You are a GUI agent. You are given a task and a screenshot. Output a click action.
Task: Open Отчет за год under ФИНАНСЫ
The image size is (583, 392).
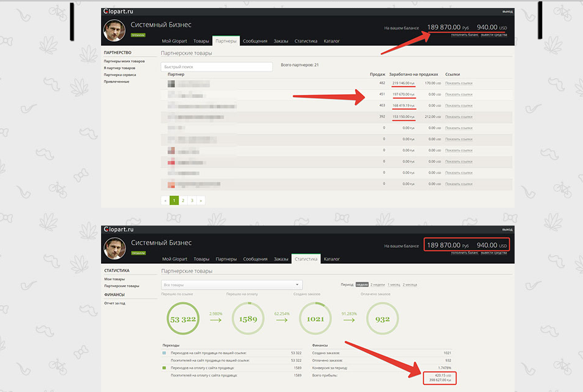click(115, 303)
